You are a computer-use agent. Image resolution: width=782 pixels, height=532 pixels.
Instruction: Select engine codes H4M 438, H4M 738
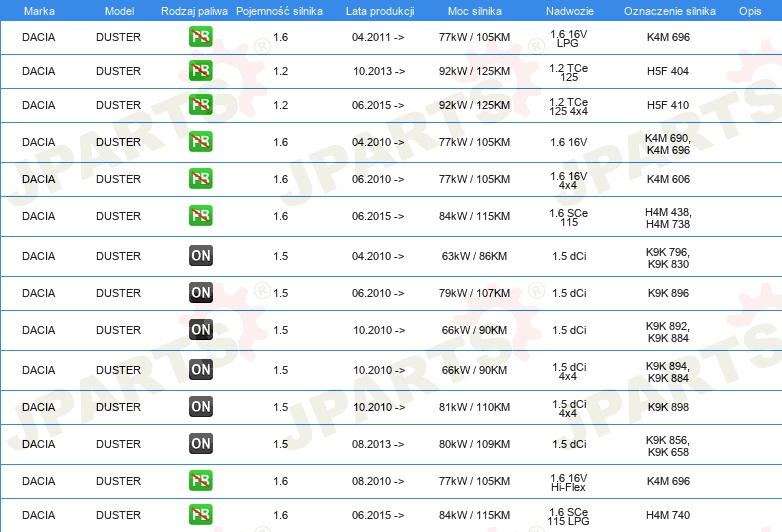[668, 218]
